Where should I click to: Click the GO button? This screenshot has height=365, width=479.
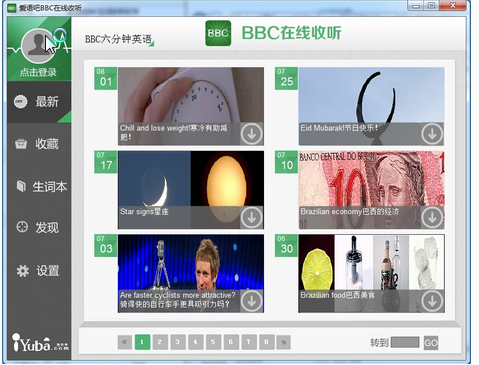431,343
